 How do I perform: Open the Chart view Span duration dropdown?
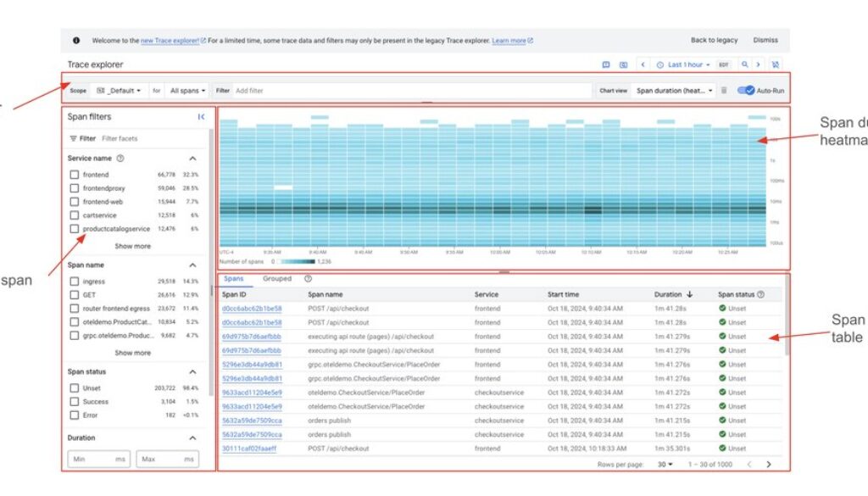click(x=675, y=91)
